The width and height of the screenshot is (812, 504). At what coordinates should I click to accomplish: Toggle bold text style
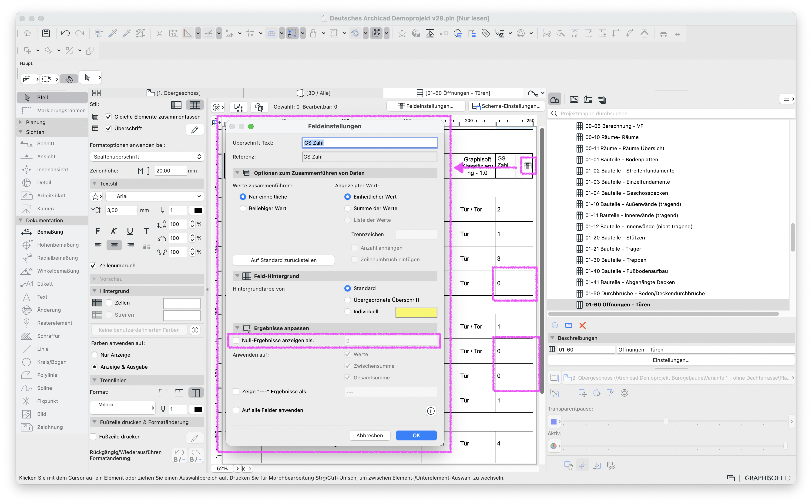tap(97, 231)
